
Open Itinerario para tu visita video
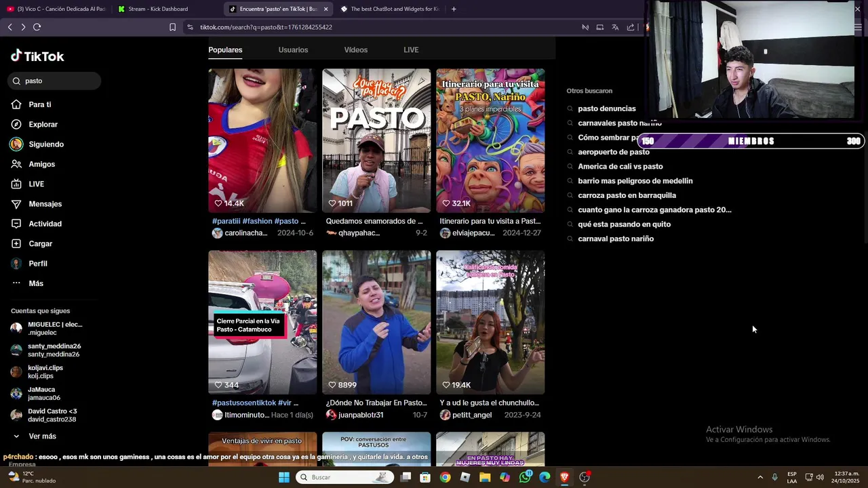490,140
